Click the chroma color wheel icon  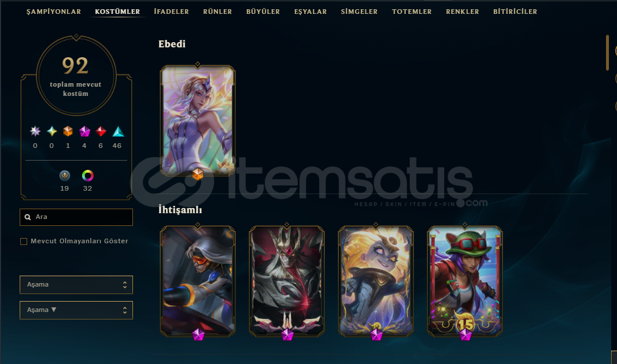click(x=87, y=175)
